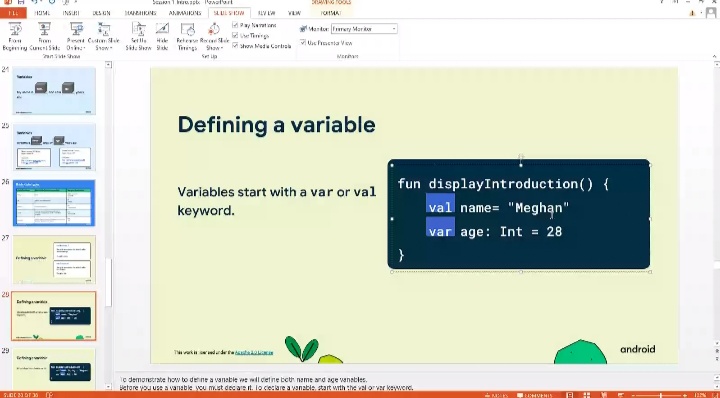Switch to the TRANSITIONS ribbon tab

(x=140, y=13)
